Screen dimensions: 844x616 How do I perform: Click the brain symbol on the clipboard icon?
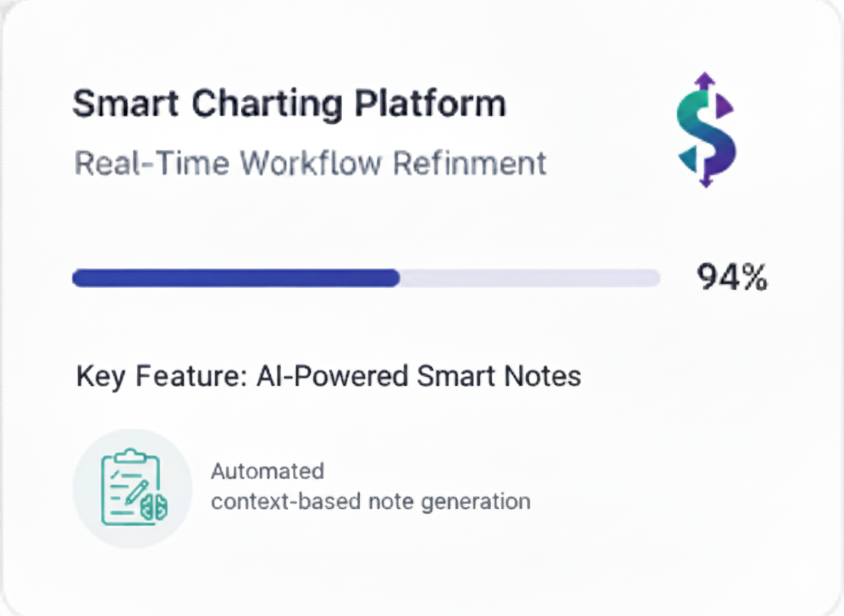(x=155, y=507)
